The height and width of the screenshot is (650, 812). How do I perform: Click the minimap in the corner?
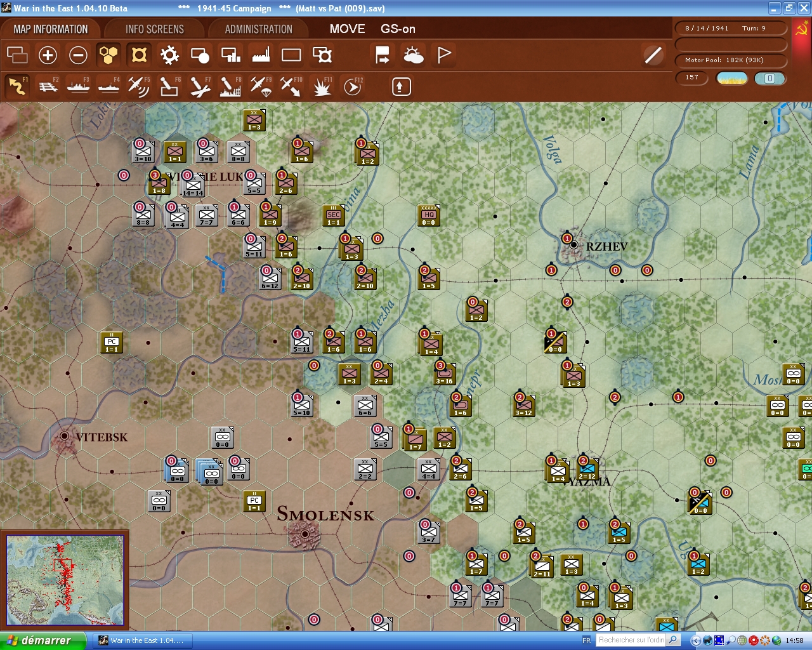[65, 580]
